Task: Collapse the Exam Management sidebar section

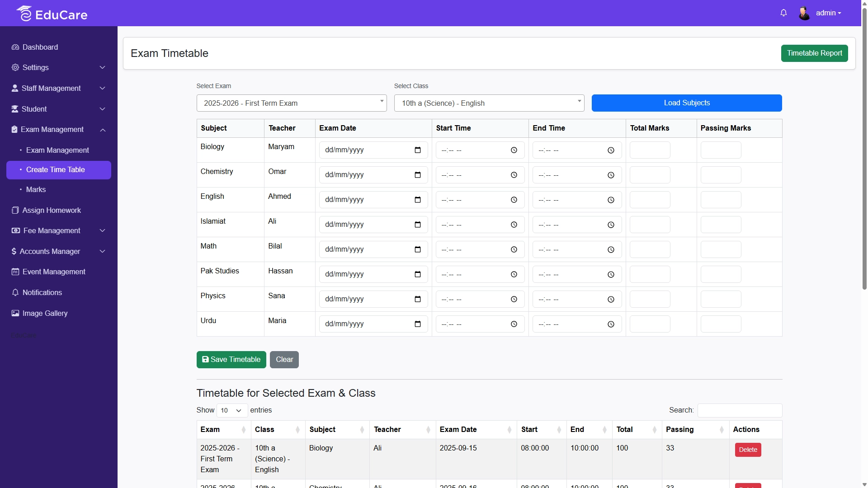Action: [x=59, y=130]
